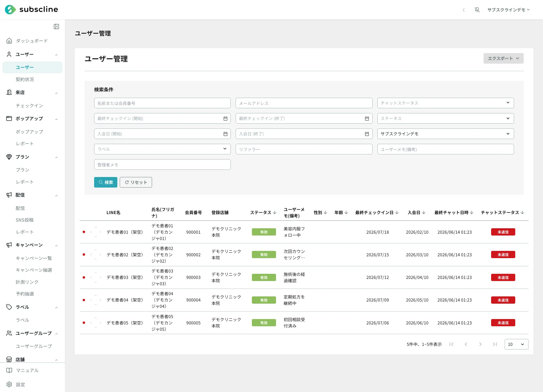Screen dimensions: 543x392
Task: Open calendar for 最終チェックイン (終了)
Action: pyautogui.click(x=367, y=119)
